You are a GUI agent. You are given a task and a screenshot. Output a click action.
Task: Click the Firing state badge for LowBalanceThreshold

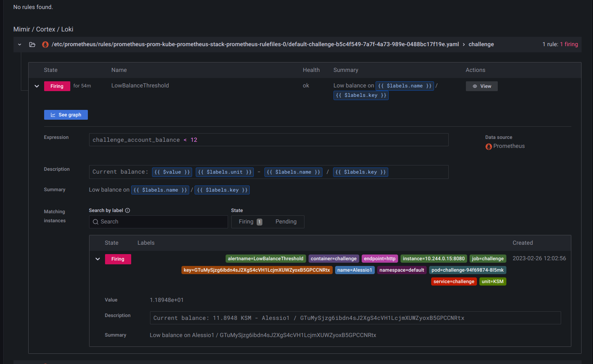pos(57,86)
